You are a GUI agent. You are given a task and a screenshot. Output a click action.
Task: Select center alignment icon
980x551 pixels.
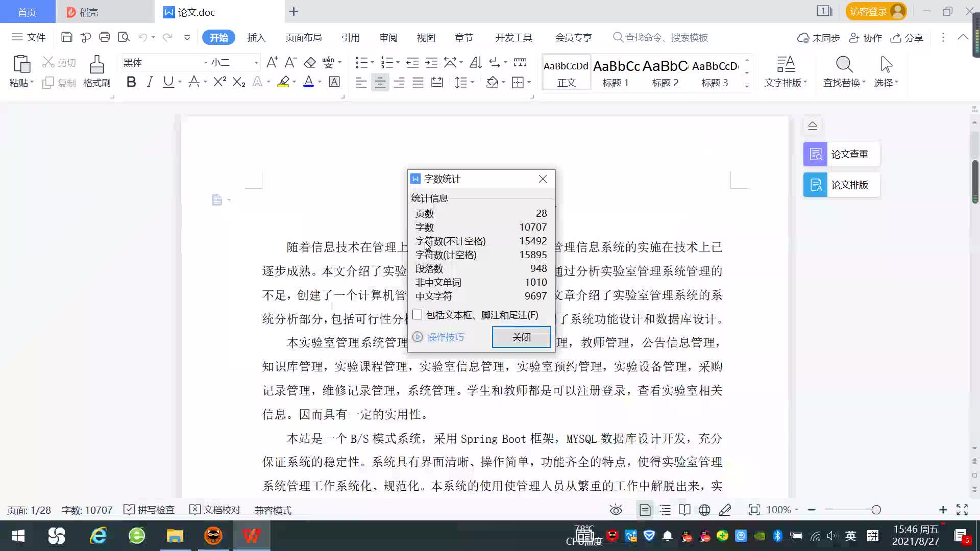(x=380, y=83)
